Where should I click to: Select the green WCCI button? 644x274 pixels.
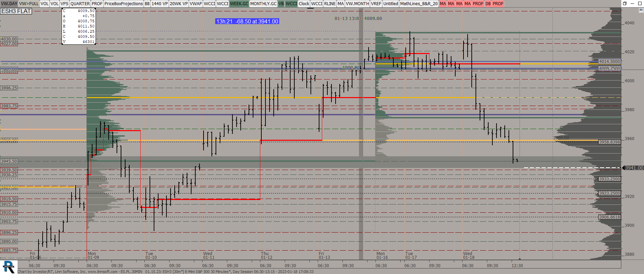click(x=291, y=4)
